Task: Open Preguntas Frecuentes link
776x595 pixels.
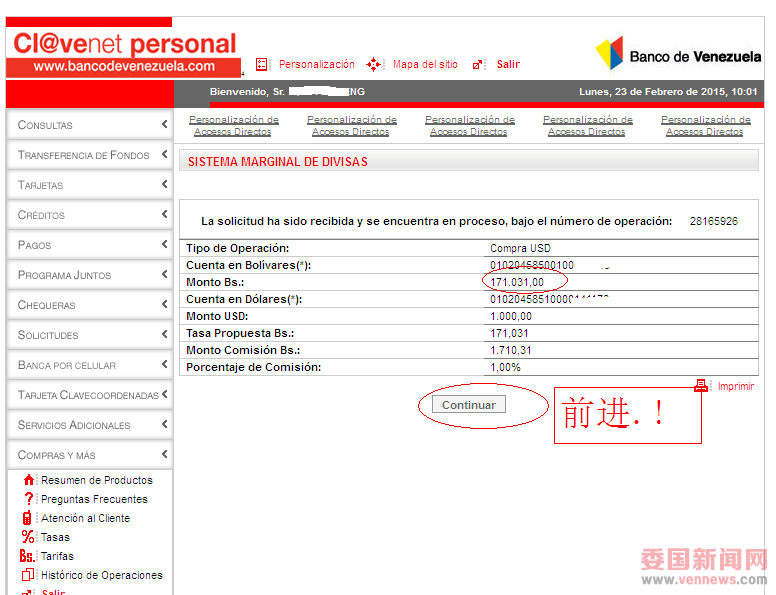Action: (94, 499)
